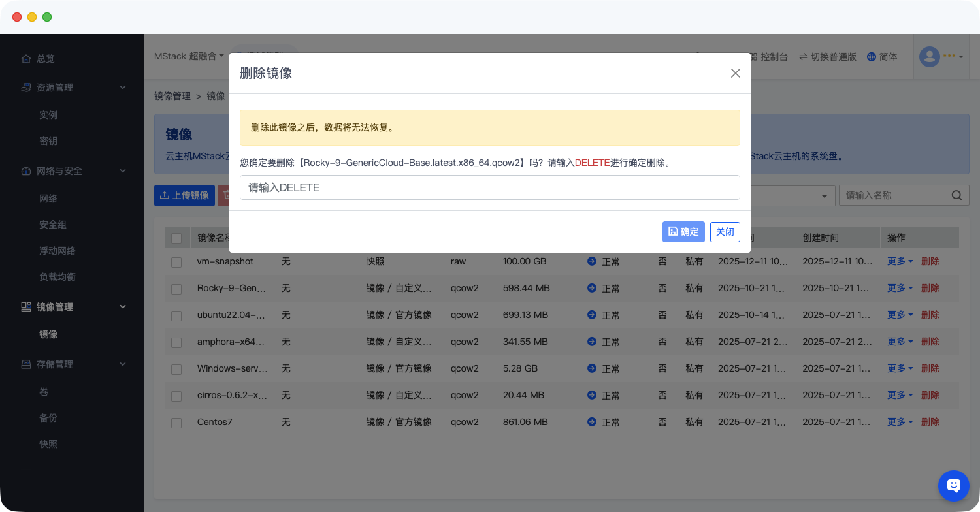Collapse the 资源管理 sidebar section
Image resolution: width=980 pixels, height=512 pixels.
point(123,88)
